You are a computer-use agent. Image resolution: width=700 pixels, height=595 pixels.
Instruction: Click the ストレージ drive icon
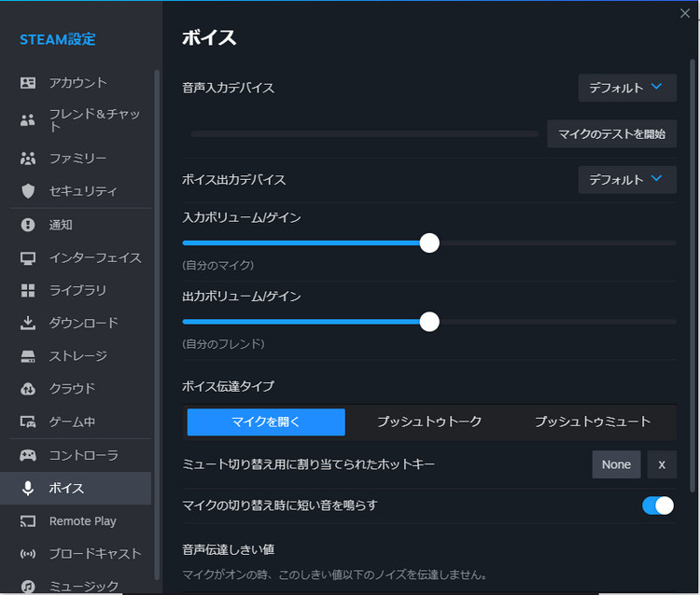[x=28, y=356]
